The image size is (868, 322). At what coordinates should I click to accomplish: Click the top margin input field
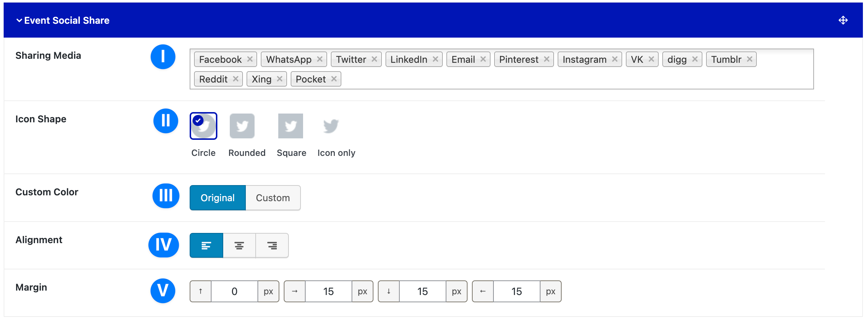pos(235,291)
